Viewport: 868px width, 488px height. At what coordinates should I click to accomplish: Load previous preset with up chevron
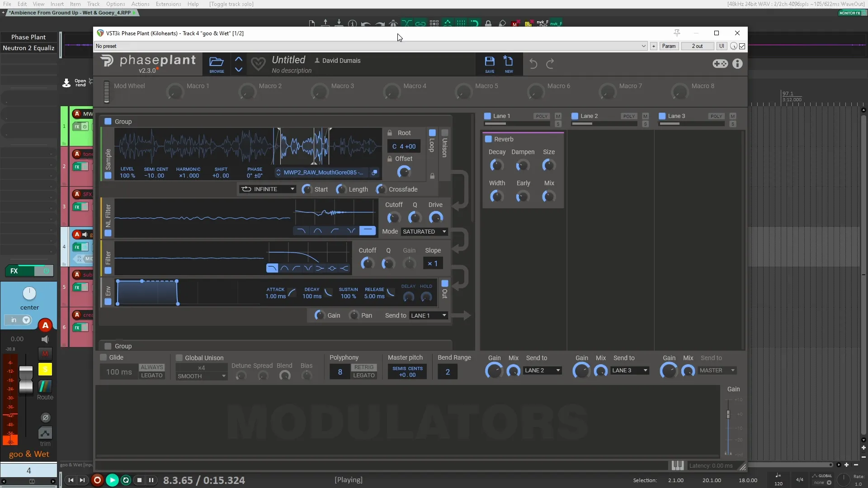[x=239, y=59]
